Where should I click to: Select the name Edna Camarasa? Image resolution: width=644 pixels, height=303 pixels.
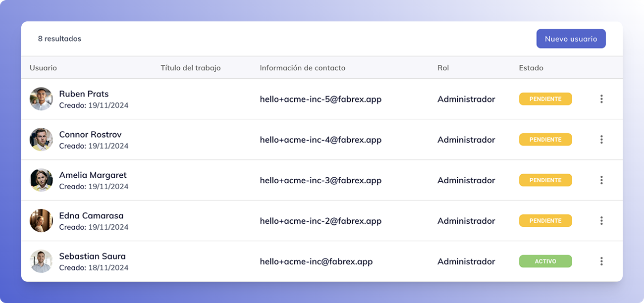(x=91, y=215)
